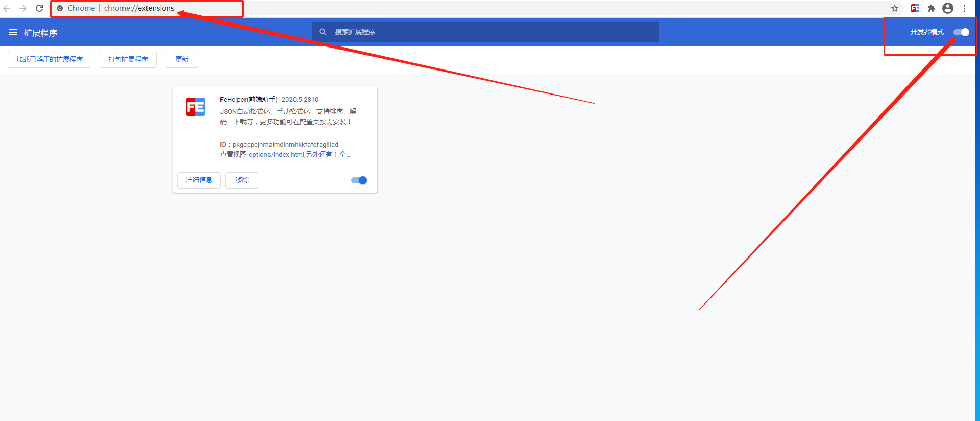Open the hamburger menu beside 扩展程序
980x421 pixels.
point(13,32)
